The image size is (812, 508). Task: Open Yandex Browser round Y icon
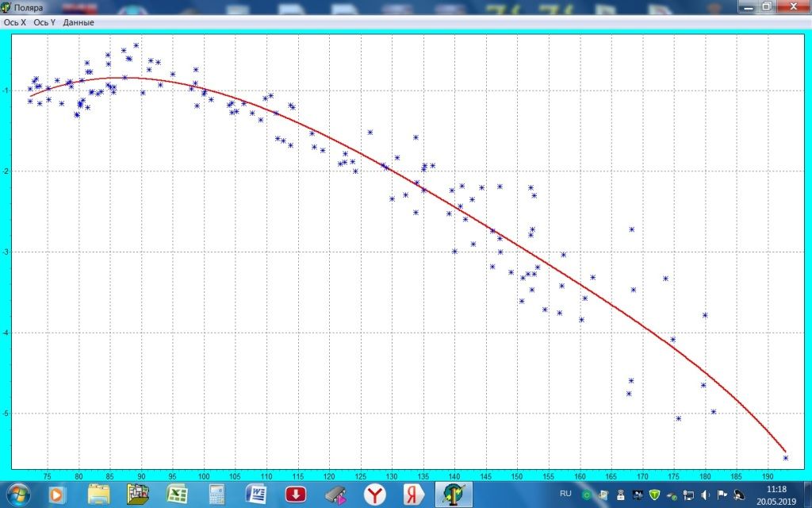coord(374,495)
